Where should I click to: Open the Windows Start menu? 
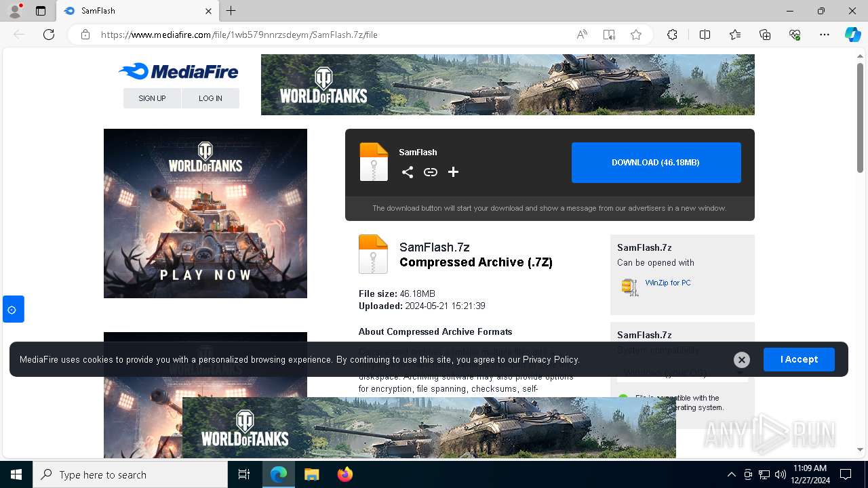16,474
